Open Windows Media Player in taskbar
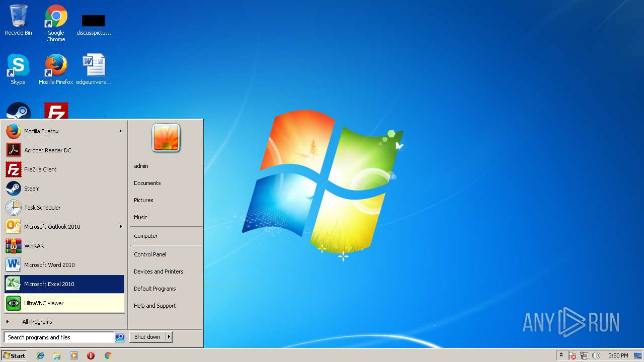Viewport: 644px width, 362px height. [x=74, y=355]
